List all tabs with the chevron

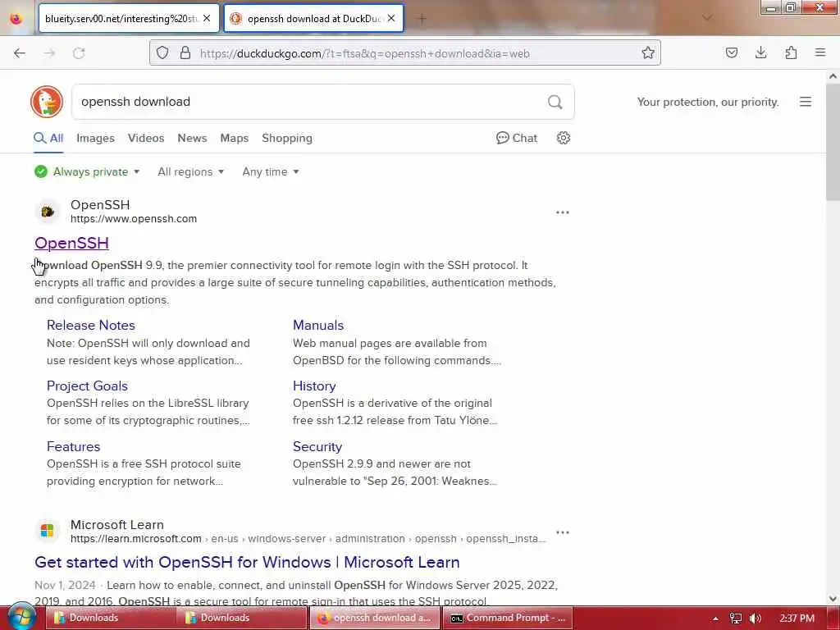pos(707,18)
